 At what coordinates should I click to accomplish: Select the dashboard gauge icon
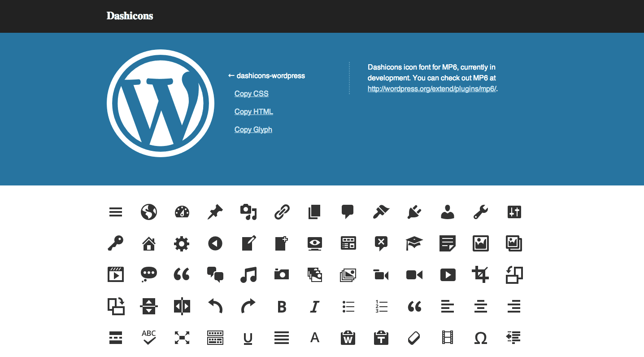coord(182,212)
